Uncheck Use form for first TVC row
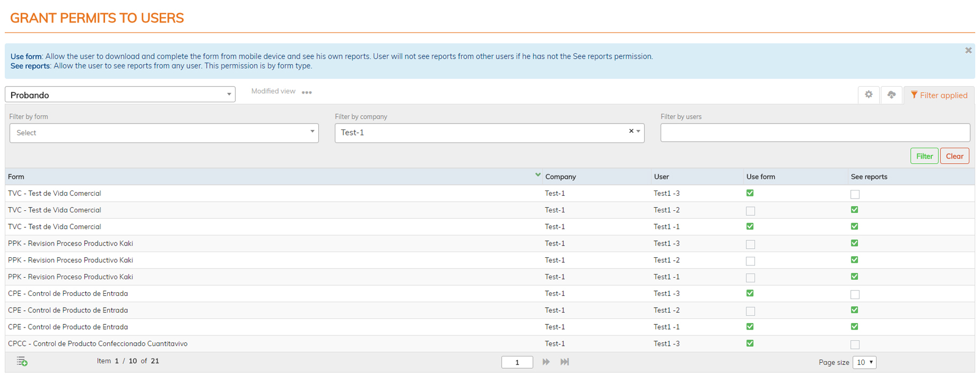 [750, 193]
